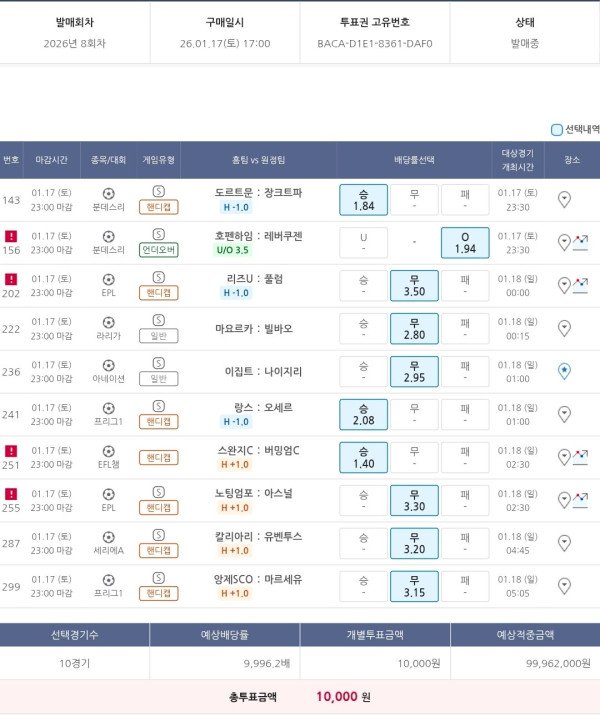Click S badge icon for match 241

pos(158,406)
